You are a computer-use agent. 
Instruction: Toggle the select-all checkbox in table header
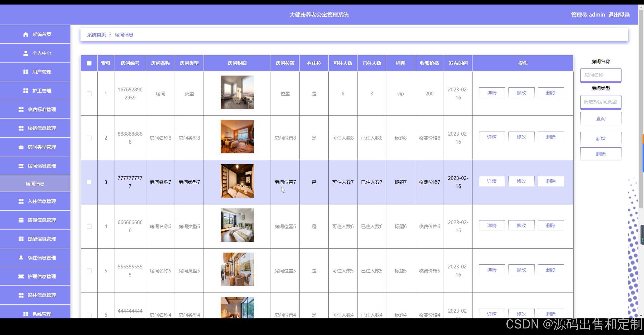(89, 63)
